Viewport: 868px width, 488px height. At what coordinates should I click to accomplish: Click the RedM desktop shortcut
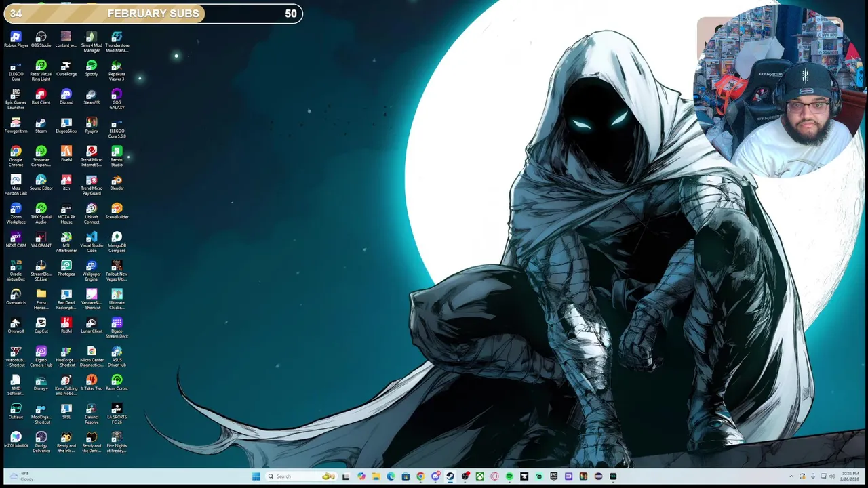point(66,325)
